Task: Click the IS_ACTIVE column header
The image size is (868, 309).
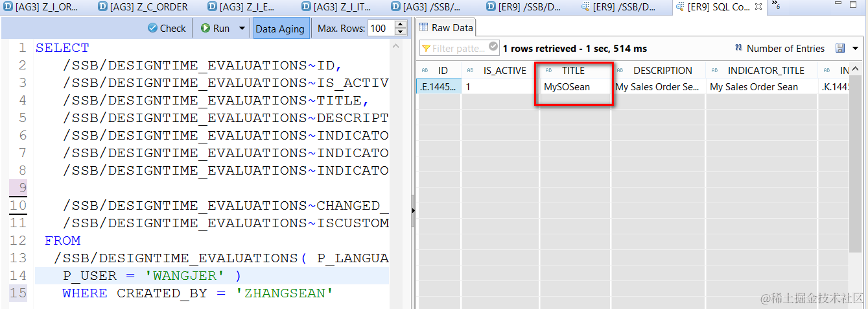Action: (500, 70)
